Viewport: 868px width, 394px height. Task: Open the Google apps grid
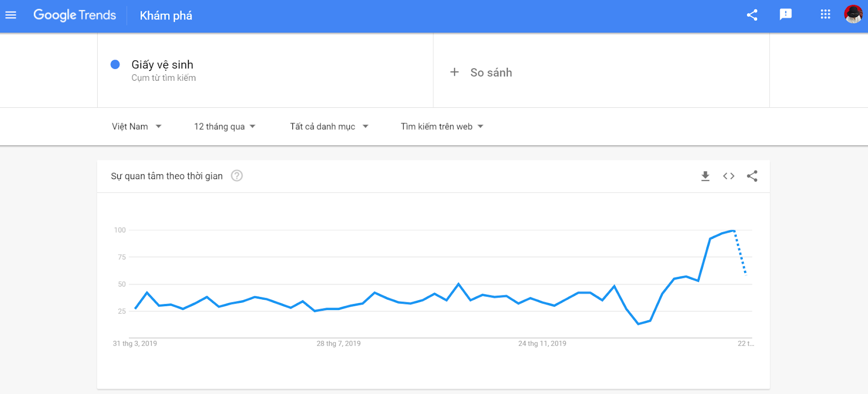[825, 15]
